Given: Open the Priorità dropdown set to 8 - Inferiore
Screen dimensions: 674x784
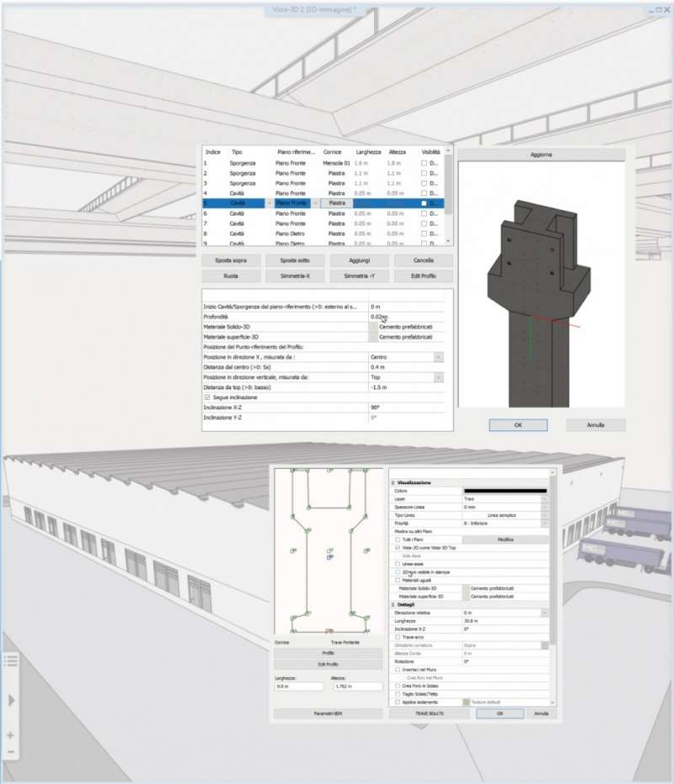Looking at the screenshot, I should tap(545, 523).
